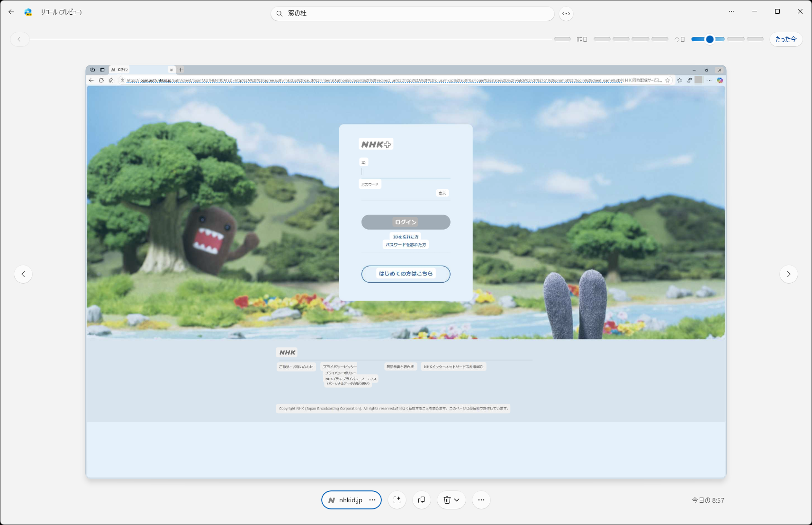812x525 pixels.
Task: Click the workspaces icon at the snapshot browser's far left
Action: click(x=92, y=70)
